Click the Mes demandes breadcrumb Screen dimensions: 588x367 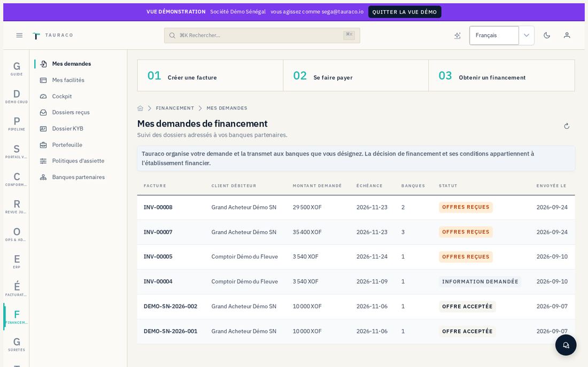pos(227,108)
